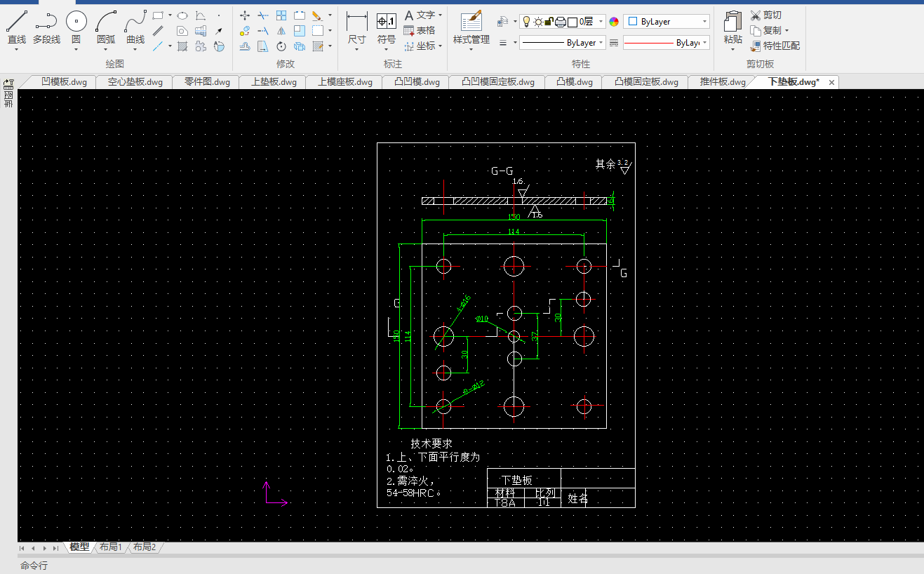Expand the 0层 layer dropdown
Viewport: 924px width, 574px height.
[x=601, y=22]
